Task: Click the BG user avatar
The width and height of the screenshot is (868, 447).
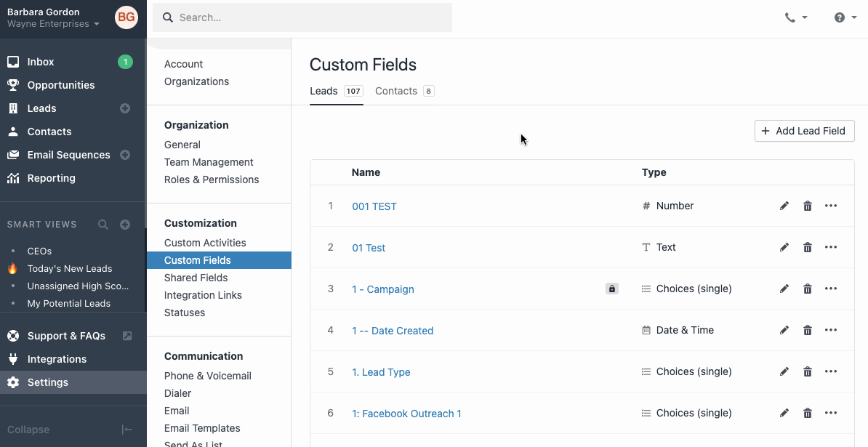Action: [x=126, y=17]
